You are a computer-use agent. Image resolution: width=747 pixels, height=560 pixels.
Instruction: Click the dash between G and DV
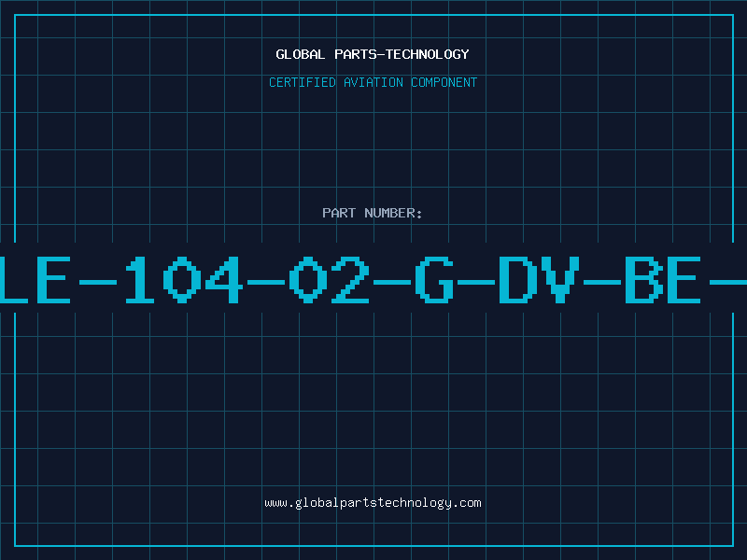click(x=476, y=283)
